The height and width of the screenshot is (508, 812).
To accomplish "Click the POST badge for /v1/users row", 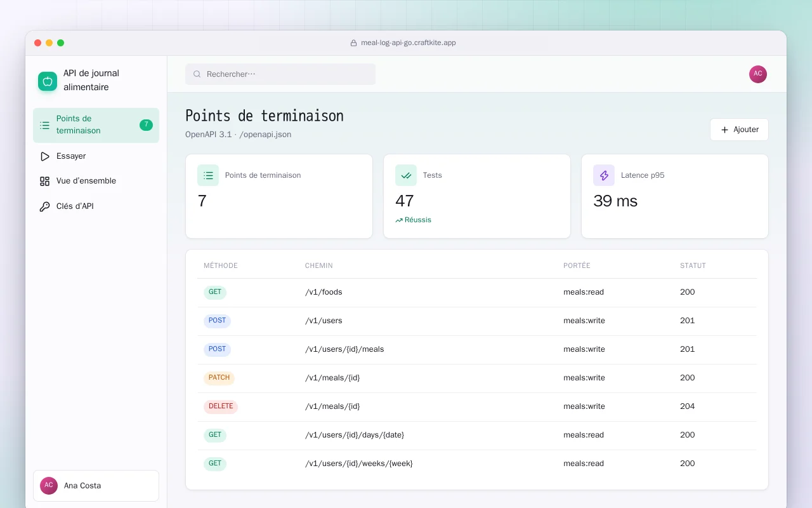I will coord(217,321).
